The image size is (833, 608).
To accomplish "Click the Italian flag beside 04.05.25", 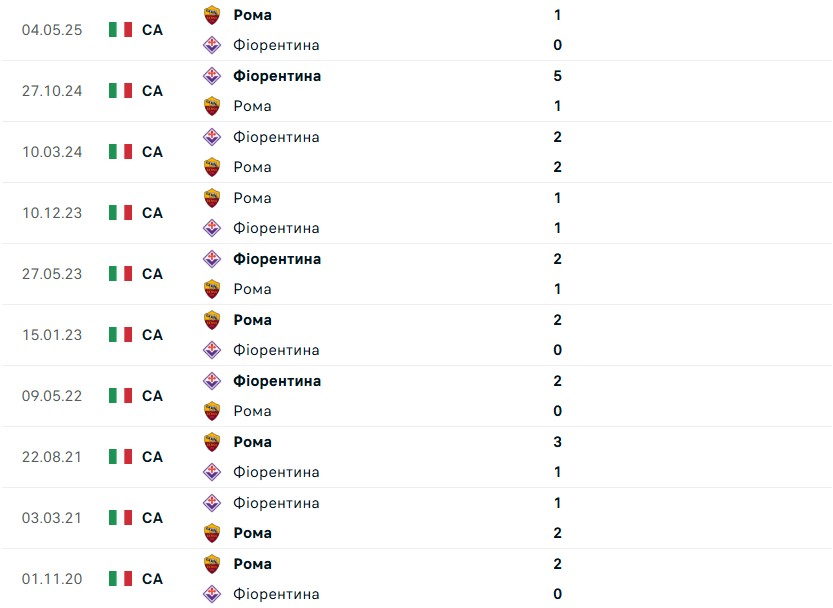I will [120, 30].
